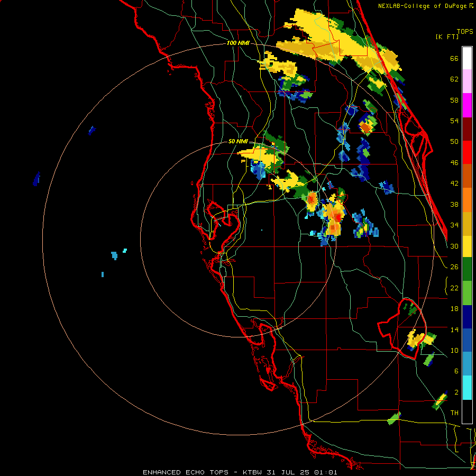Screen dimensions: 476x476
Task: Click the light pink 62 legend swatch
Action: 467,81
